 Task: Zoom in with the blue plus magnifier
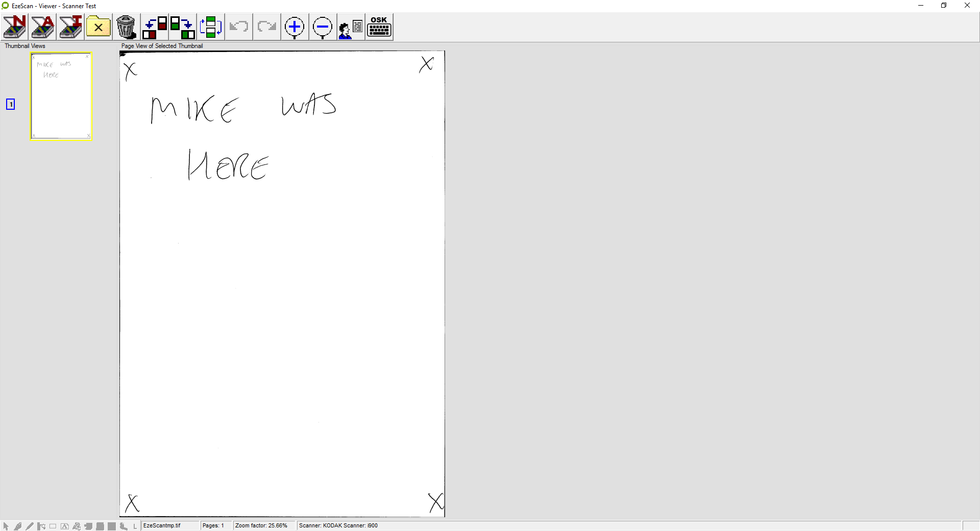click(295, 27)
